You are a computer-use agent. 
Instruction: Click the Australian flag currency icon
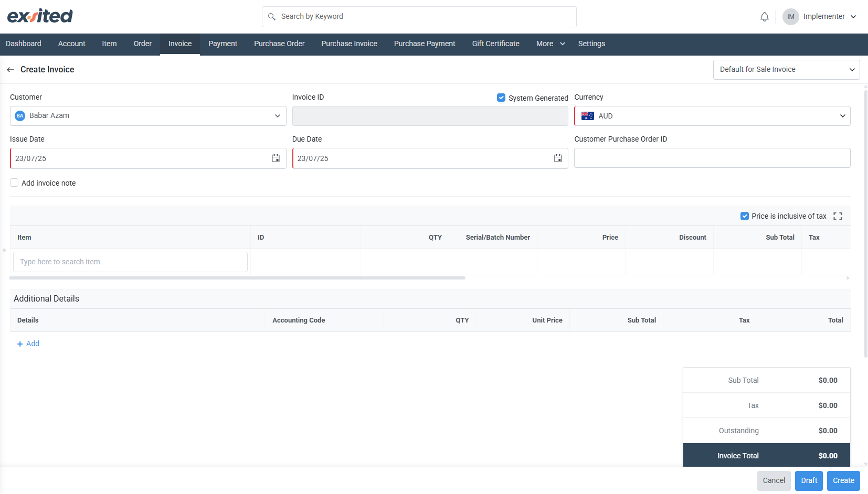coord(588,116)
